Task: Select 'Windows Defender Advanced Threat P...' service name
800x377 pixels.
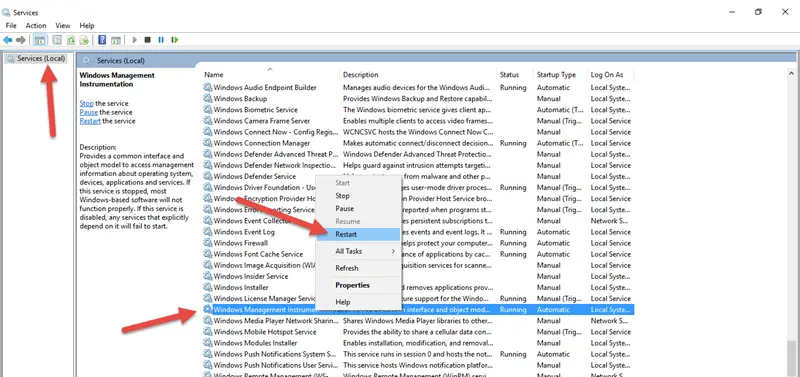Action: [276, 154]
